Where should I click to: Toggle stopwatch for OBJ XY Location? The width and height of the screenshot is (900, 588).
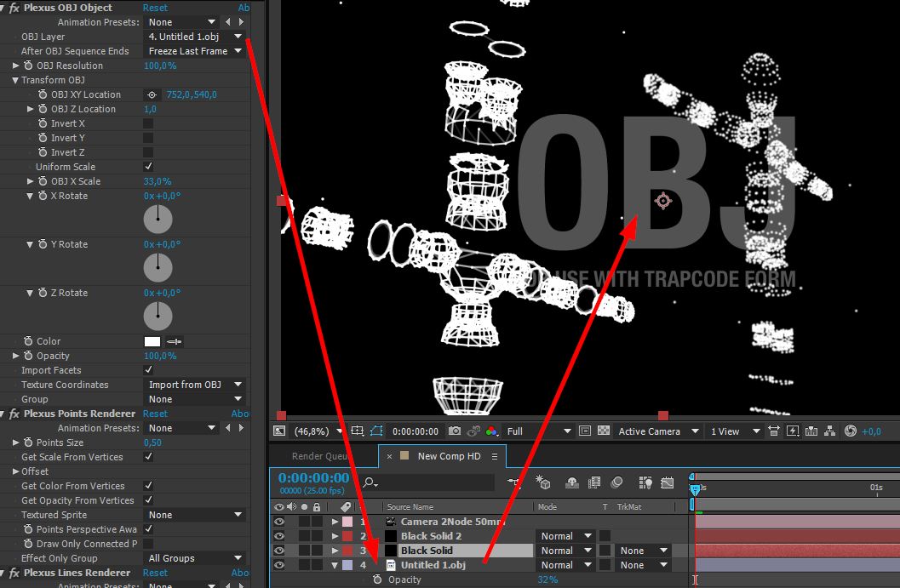pos(43,94)
